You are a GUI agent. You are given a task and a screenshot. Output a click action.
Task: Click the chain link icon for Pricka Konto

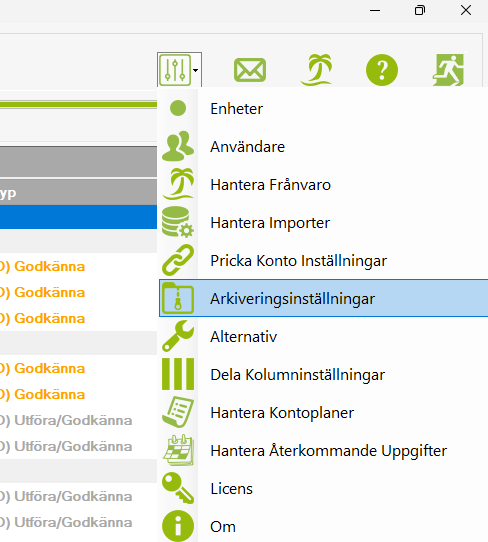coord(178,260)
